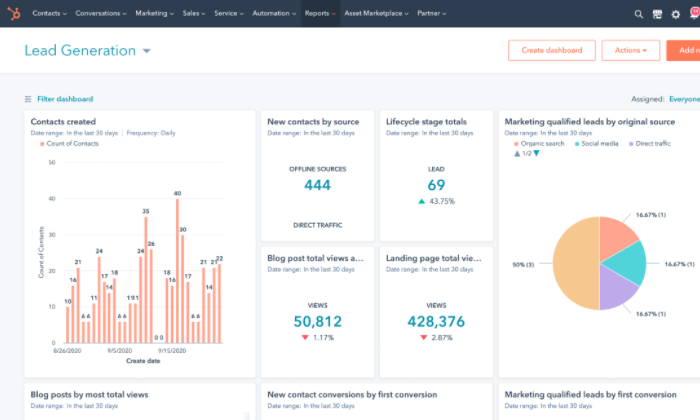The height and width of the screenshot is (420, 700).
Task: Click the HubSpot sprocket logo
Action: tap(14, 14)
